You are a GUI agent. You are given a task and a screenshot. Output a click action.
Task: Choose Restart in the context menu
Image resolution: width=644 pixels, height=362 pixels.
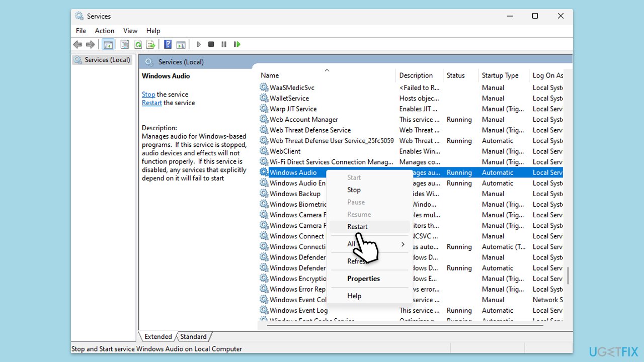click(x=369, y=227)
